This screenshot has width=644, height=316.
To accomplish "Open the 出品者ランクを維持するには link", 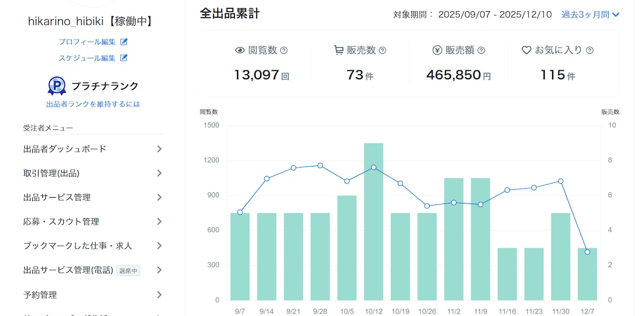I will tap(93, 104).
